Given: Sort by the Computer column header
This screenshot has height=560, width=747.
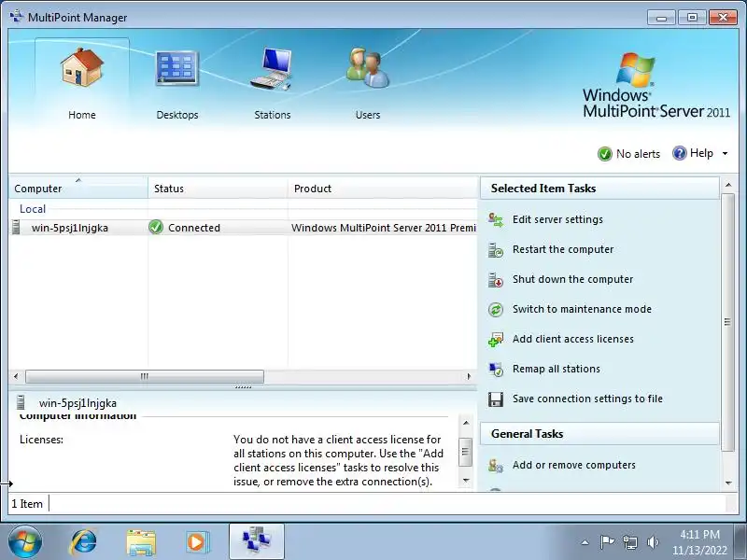Looking at the screenshot, I should pyautogui.click(x=78, y=189).
